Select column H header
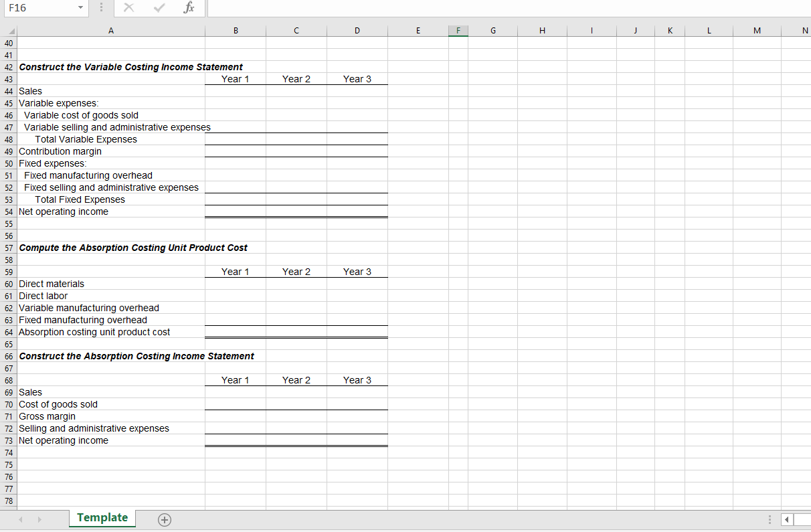Viewport: 811px width, 532px height. click(542, 30)
